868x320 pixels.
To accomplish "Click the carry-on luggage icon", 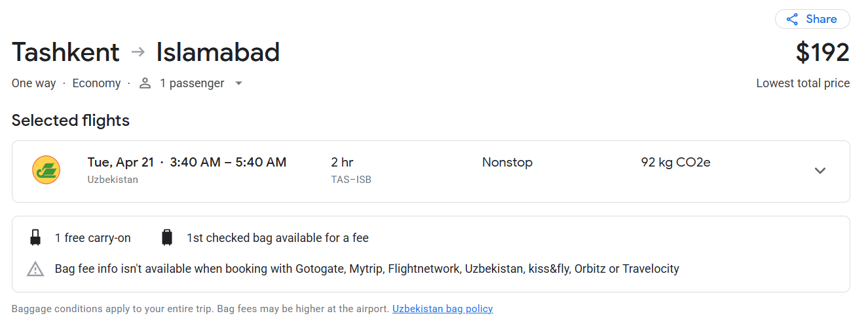I will [35, 237].
